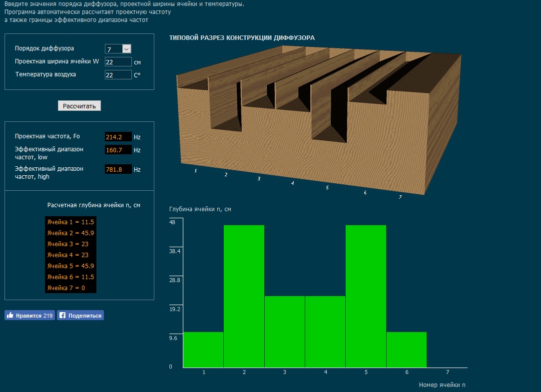Click the Facebook Поделиться button
Image resolution: width=541 pixels, height=392 pixels.
pos(80,315)
